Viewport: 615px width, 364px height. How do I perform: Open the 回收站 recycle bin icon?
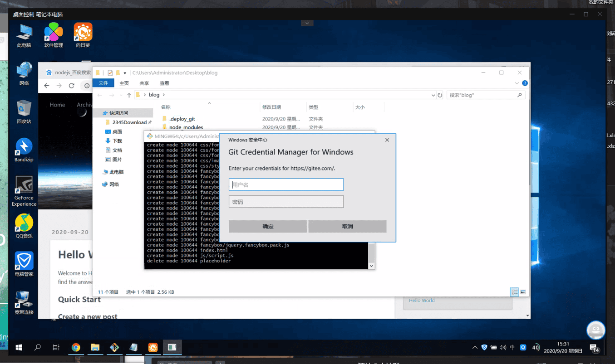click(24, 111)
